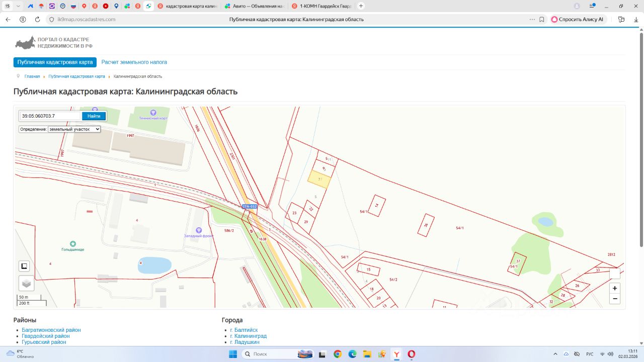Open the three-dot page actions menu
Image resolution: width=644 pixels, height=362 pixels.
(x=532, y=19)
